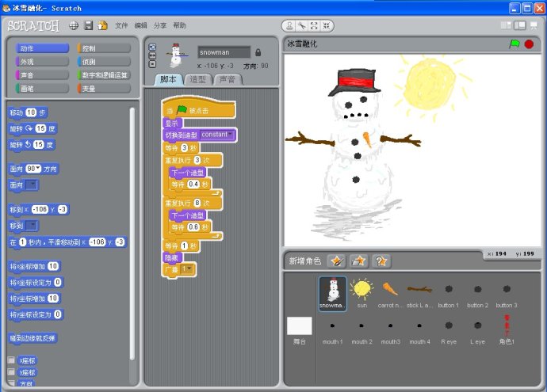The width and height of the screenshot is (547, 392).
Task: Click the sprite name field snowman
Action: [x=224, y=52]
